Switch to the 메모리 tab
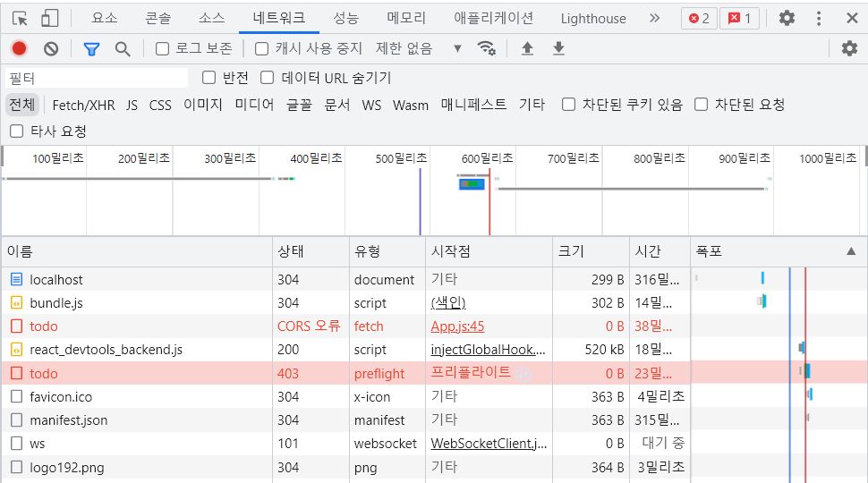Image resolution: width=868 pixels, height=483 pixels. coord(406,18)
